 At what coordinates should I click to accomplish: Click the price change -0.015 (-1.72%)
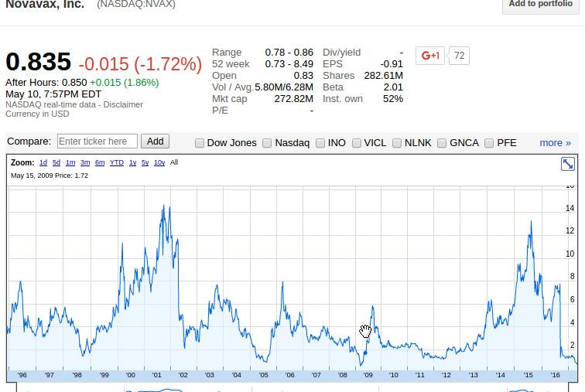pos(140,64)
